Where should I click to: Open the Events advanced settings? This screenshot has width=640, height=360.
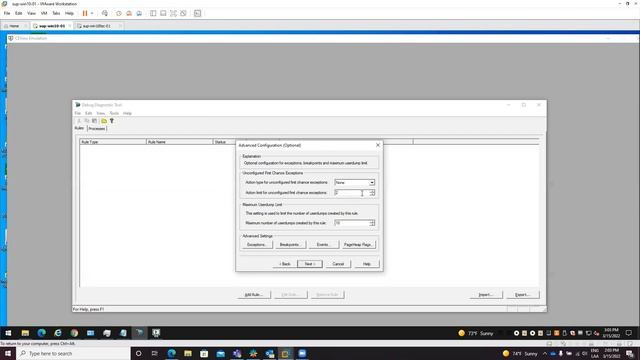(323, 244)
